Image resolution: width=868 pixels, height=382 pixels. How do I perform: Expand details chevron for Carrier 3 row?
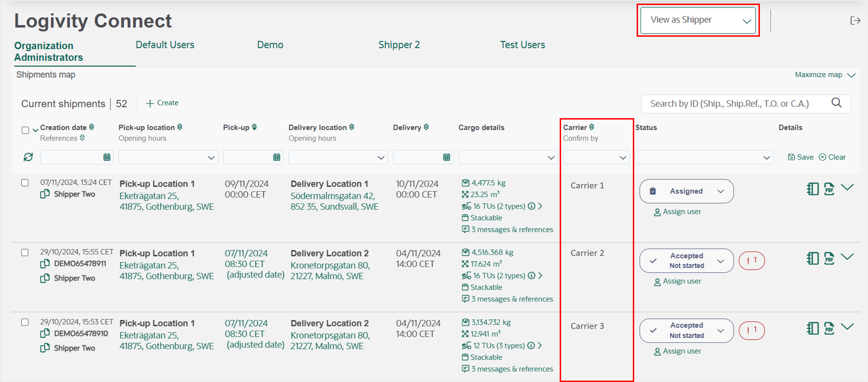pos(847,327)
